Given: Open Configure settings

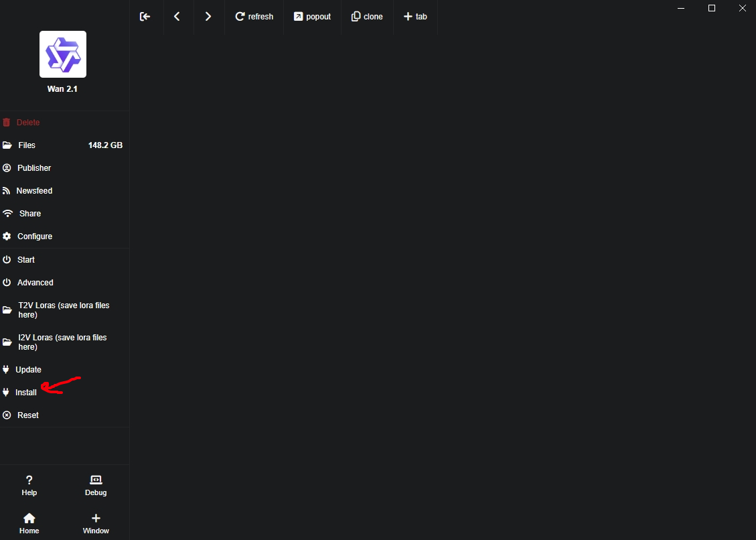Looking at the screenshot, I should (34, 237).
